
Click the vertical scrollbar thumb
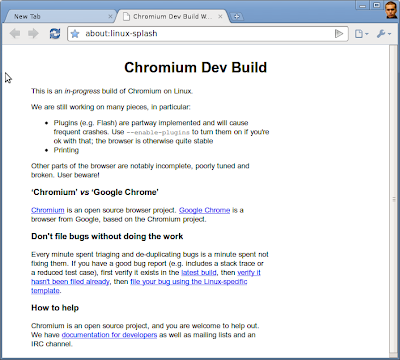coord(394,199)
